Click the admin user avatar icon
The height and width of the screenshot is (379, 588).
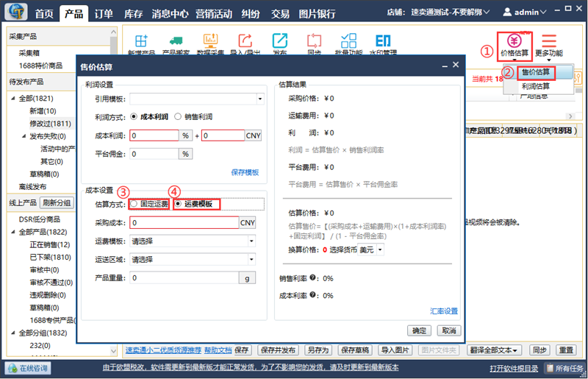507,12
